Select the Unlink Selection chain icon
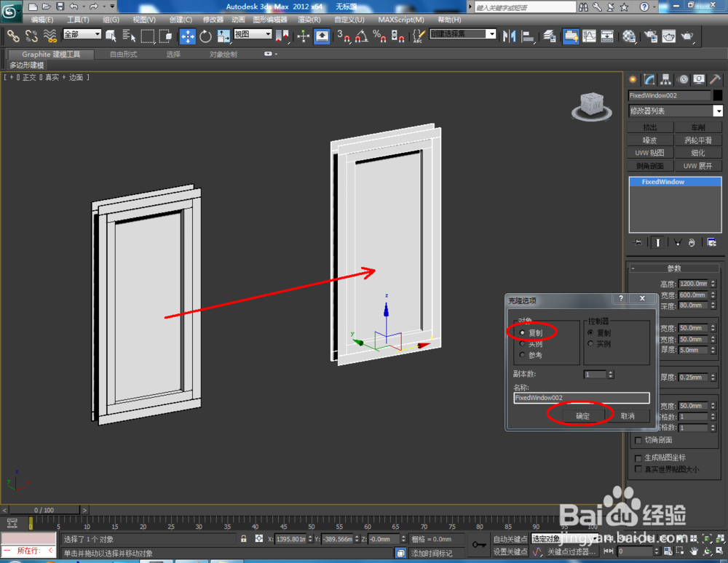The width and height of the screenshot is (728, 563). pos(31,36)
